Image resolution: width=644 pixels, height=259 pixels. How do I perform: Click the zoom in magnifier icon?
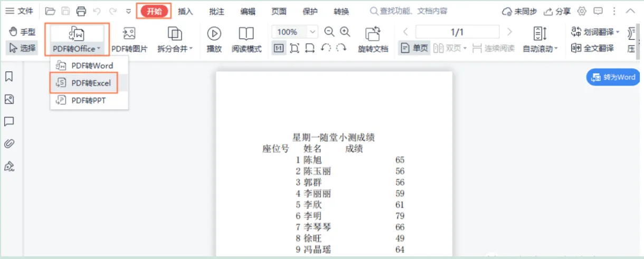point(345,32)
